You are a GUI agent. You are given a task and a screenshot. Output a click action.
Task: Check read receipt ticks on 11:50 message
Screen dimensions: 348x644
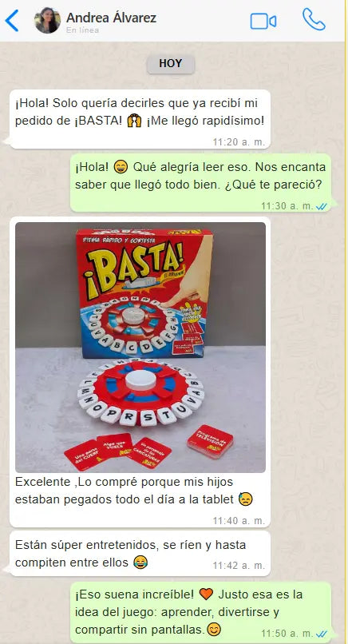point(322,634)
